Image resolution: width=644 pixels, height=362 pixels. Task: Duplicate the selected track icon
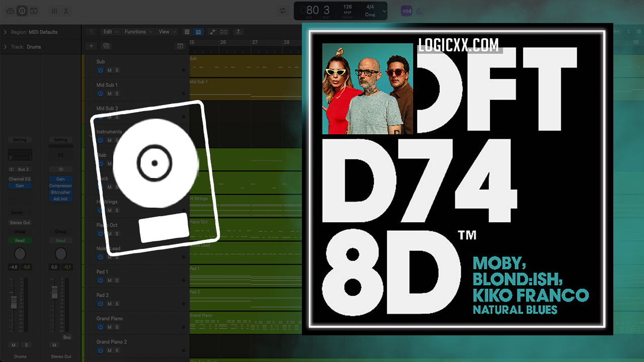[x=106, y=46]
